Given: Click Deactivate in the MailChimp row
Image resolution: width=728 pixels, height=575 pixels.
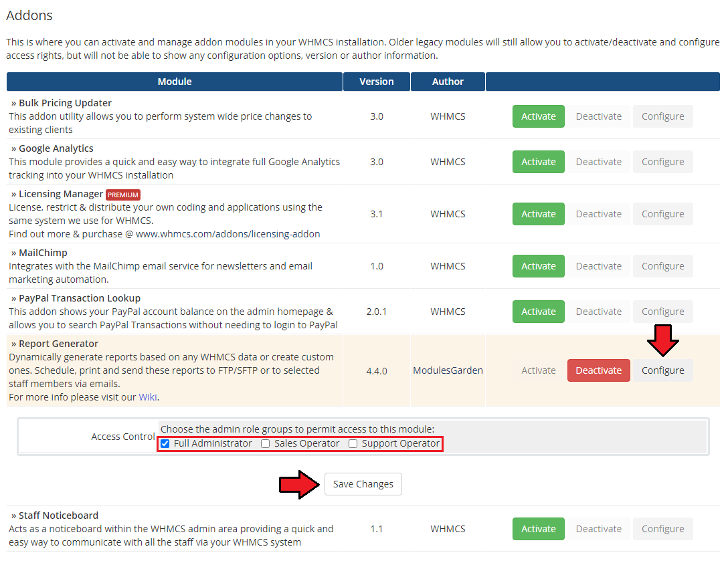Looking at the screenshot, I should [x=598, y=266].
